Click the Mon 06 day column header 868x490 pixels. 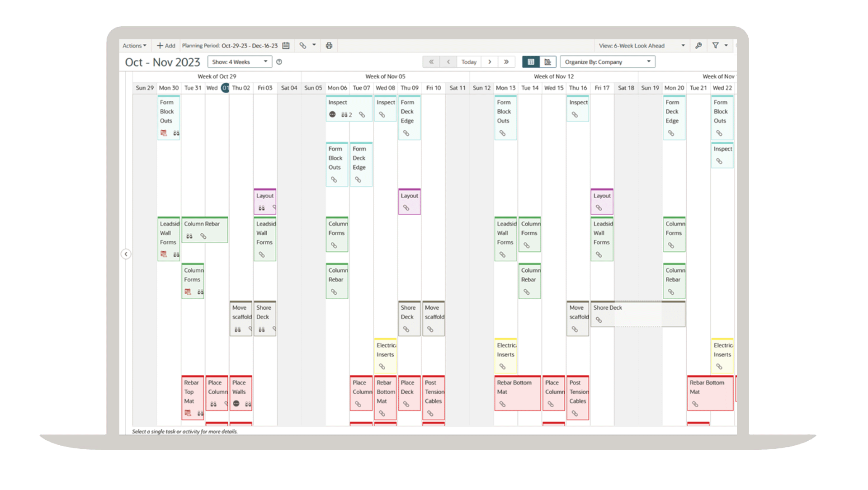337,88
